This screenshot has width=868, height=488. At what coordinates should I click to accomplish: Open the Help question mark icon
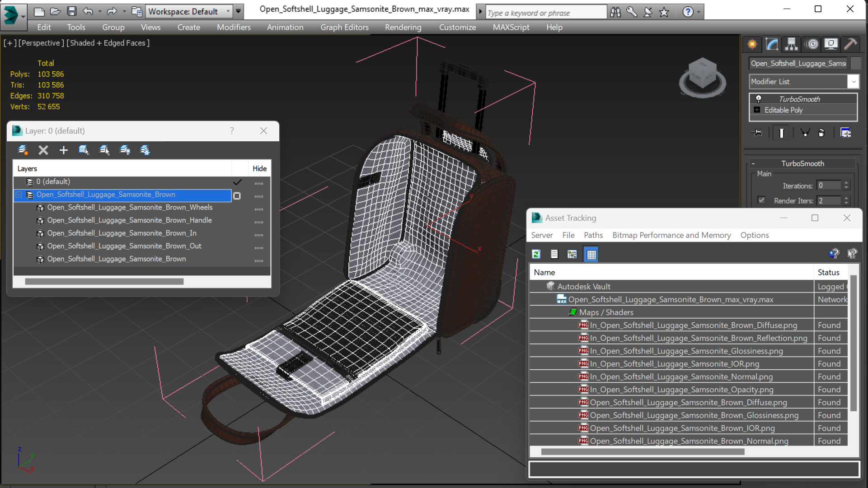click(688, 12)
